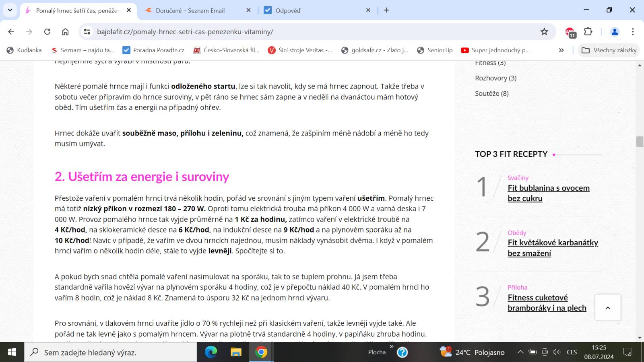Switch the CES input language indicator
The image size is (644, 362).
[572, 352]
